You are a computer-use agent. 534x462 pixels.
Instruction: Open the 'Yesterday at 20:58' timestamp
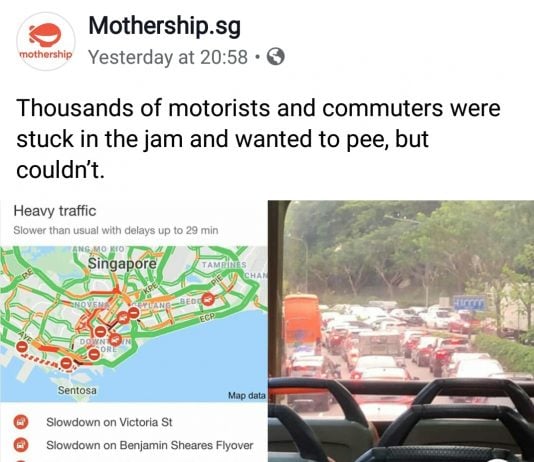point(168,57)
